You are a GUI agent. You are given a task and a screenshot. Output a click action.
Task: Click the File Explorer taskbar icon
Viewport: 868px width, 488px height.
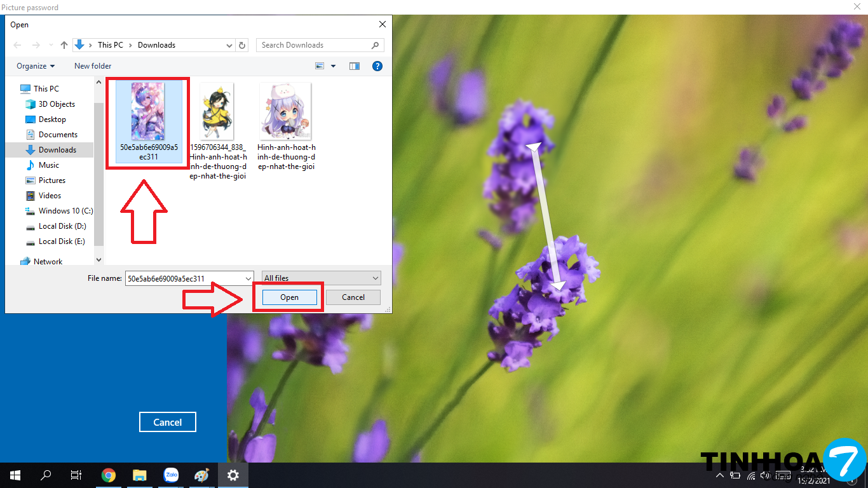click(x=140, y=475)
